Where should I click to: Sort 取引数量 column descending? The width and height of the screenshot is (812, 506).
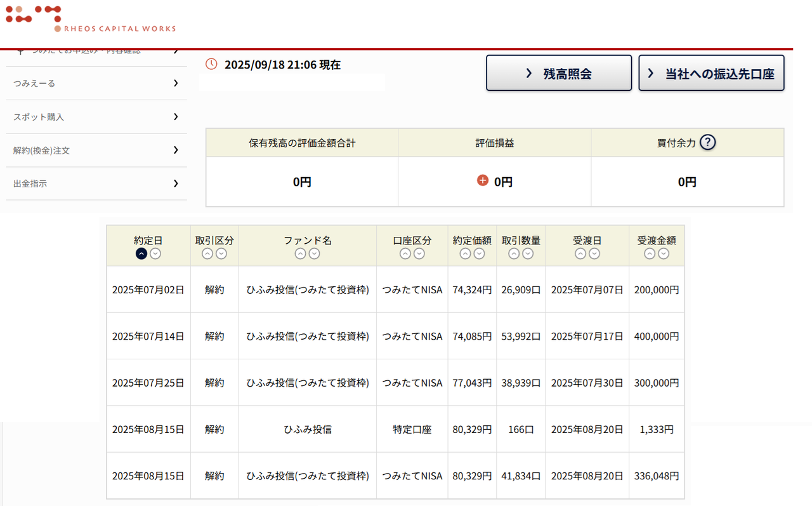[528, 253]
